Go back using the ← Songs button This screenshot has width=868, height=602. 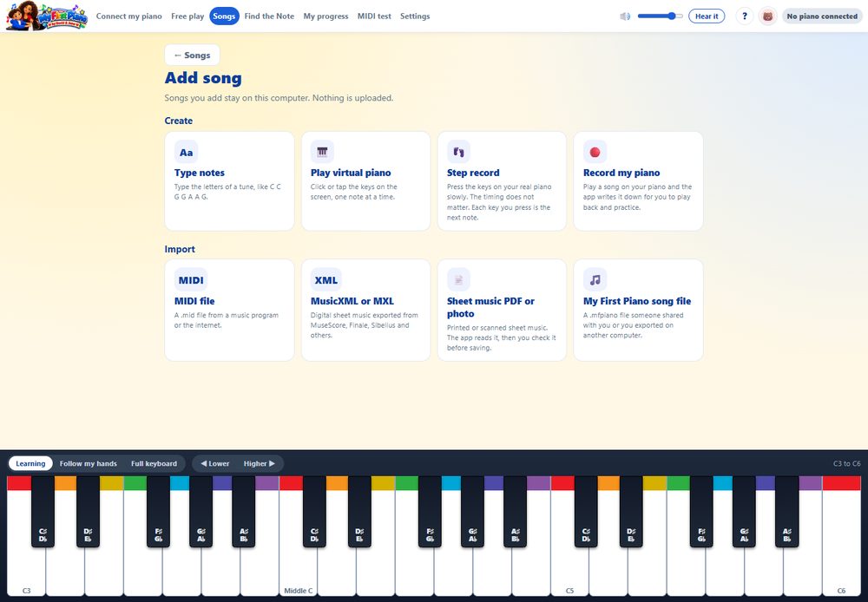tap(192, 56)
